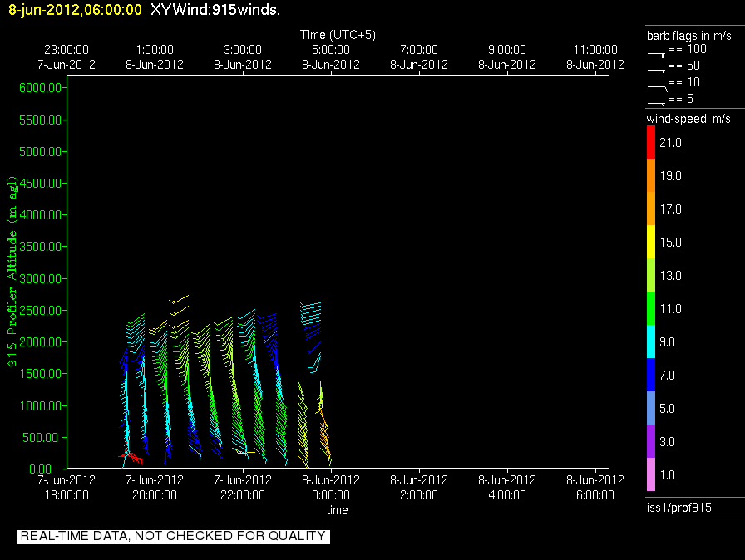Click the 2500.00 altitude tick label
The image size is (745, 560).
click(41, 311)
